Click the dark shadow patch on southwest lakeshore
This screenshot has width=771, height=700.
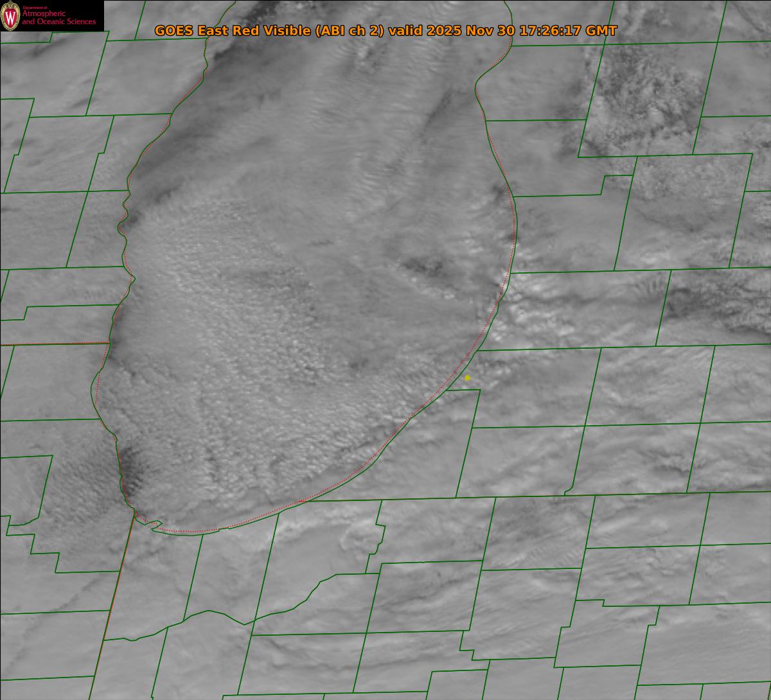[132, 469]
